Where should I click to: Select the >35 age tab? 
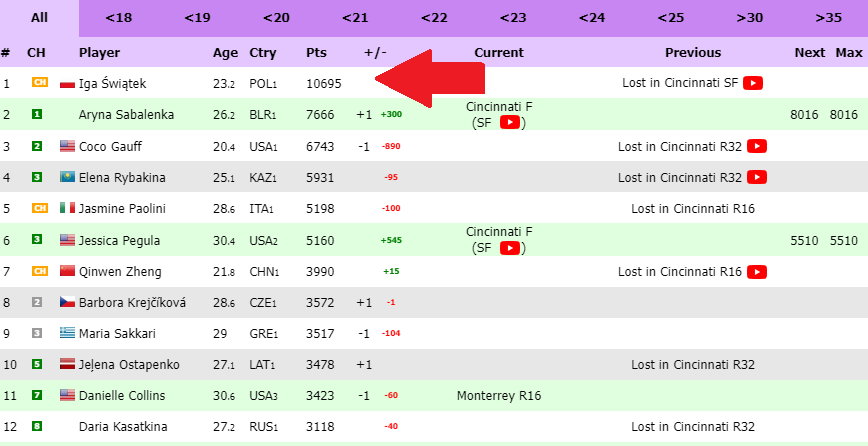coord(829,18)
